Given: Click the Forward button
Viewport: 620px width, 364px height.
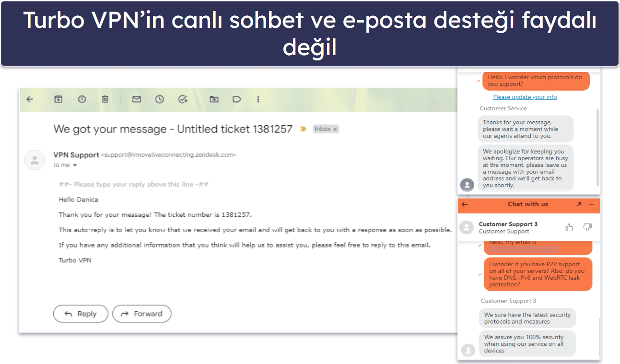Looking at the screenshot, I should click(x=142, y=314).
